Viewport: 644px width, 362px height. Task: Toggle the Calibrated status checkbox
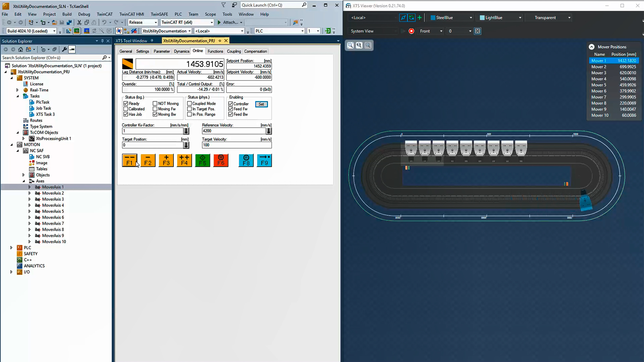pyautogui.click(x=126, y=109)
